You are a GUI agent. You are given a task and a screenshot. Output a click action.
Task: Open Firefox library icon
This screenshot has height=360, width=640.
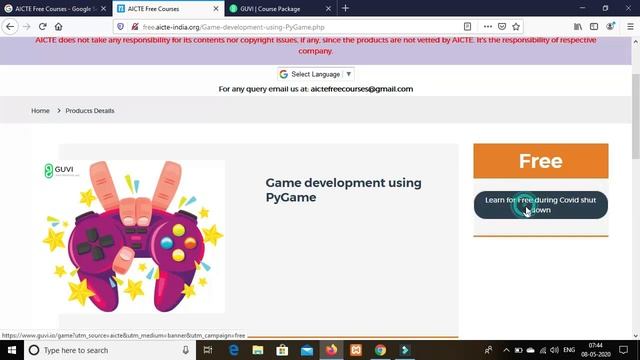point(578,27)
